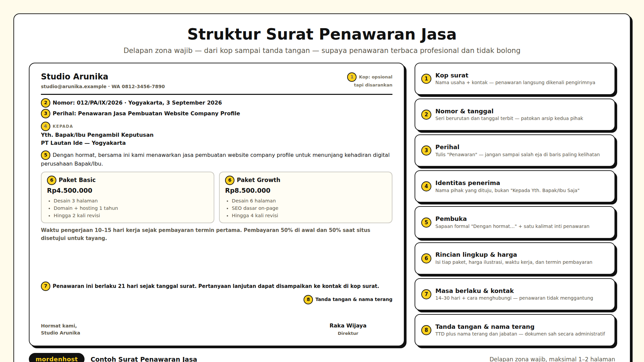Click the number 2 badge before Nomor: 012/PA/IX/2026

pos(46,103)
